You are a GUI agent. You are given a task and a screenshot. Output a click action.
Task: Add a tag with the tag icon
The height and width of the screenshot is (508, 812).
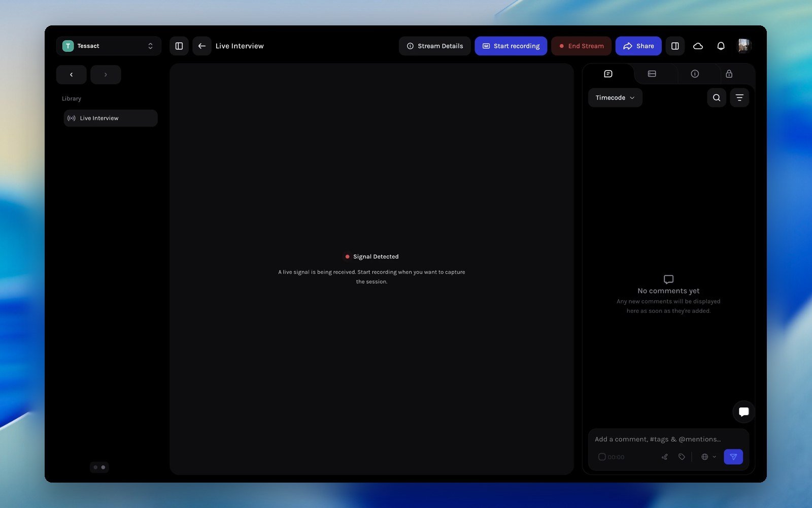pos(682,457)
